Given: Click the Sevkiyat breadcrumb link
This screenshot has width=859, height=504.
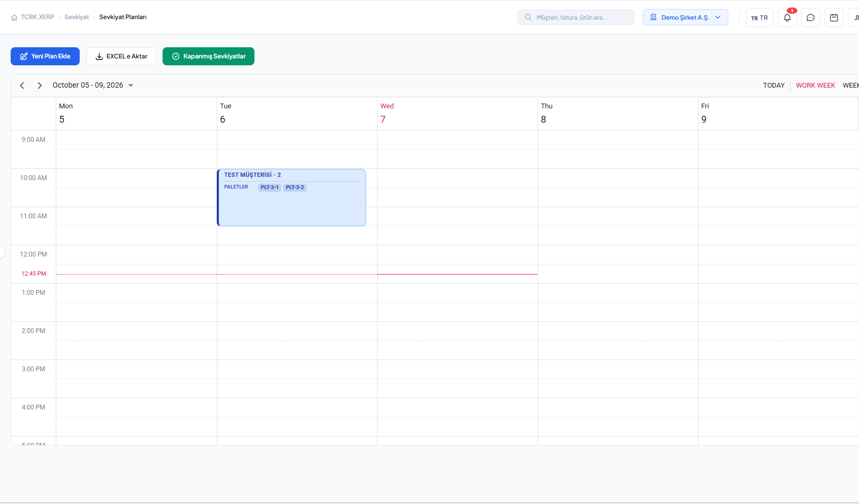Looking at the screenshot, I should (77, 18).
